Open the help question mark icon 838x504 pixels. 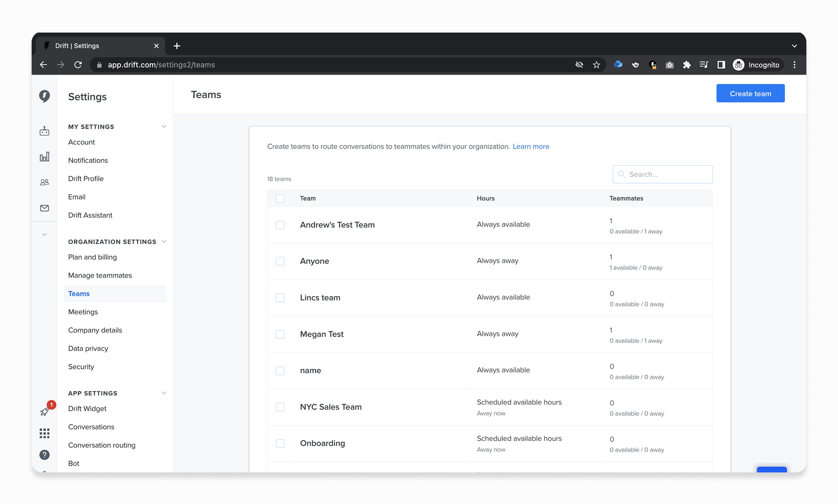tap(44, 455)
